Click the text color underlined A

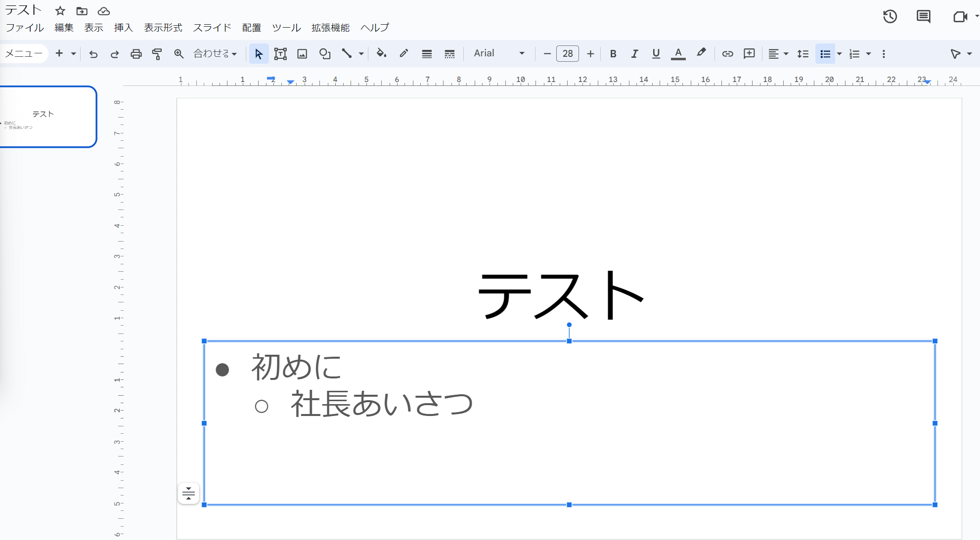678,54
